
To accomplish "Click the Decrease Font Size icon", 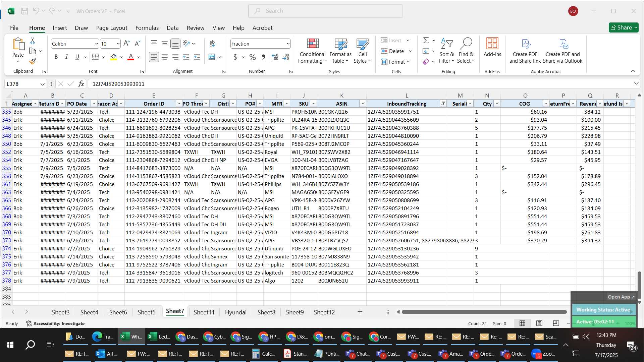I will coord(138,44).
